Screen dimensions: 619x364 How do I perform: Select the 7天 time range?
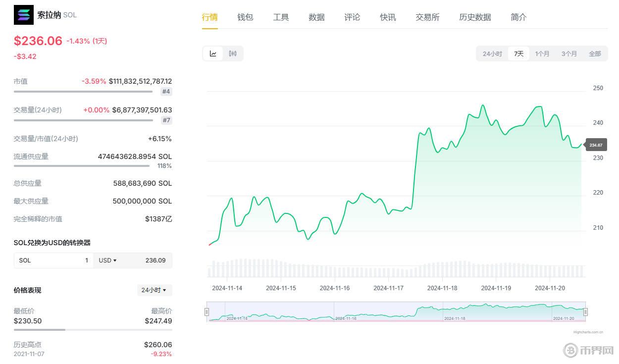click(518, 53)
